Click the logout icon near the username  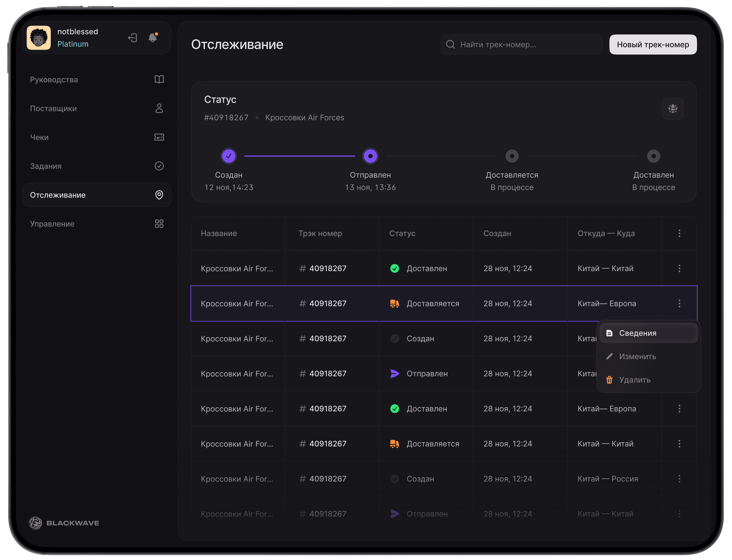pos(133,38)
